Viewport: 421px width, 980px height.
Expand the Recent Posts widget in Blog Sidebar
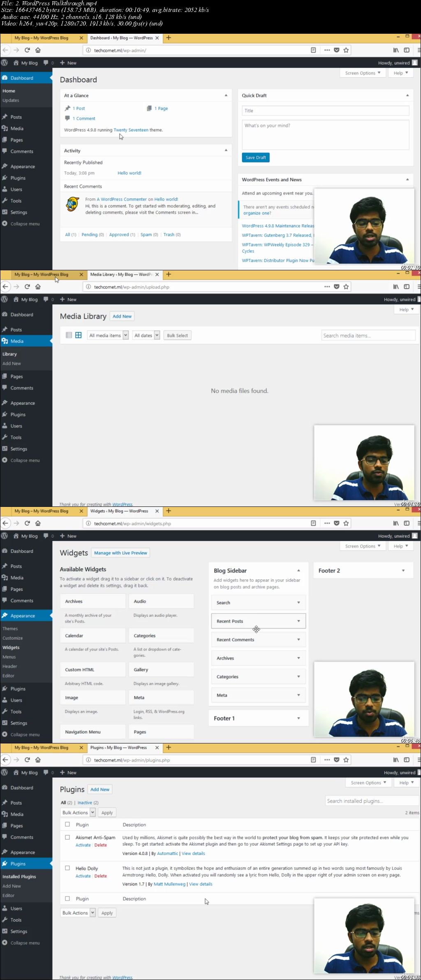tap(298, 621)
